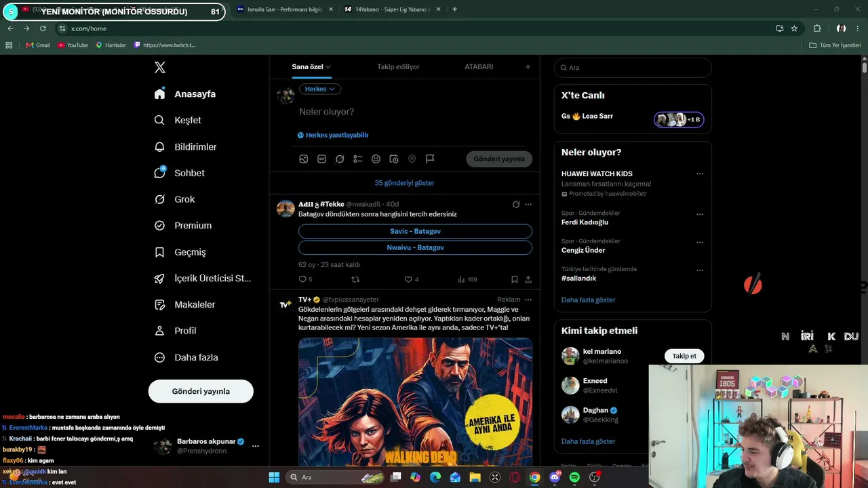Add a poll to the new post
Image resolution: width=868 pixels, height=488 pixels.
pos(357,159)
